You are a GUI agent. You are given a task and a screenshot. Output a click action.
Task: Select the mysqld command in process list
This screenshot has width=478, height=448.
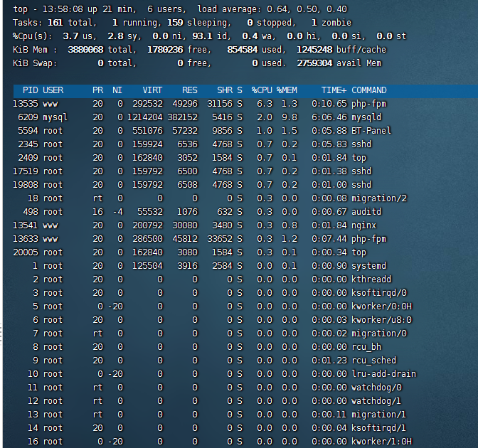pos(366,117)
